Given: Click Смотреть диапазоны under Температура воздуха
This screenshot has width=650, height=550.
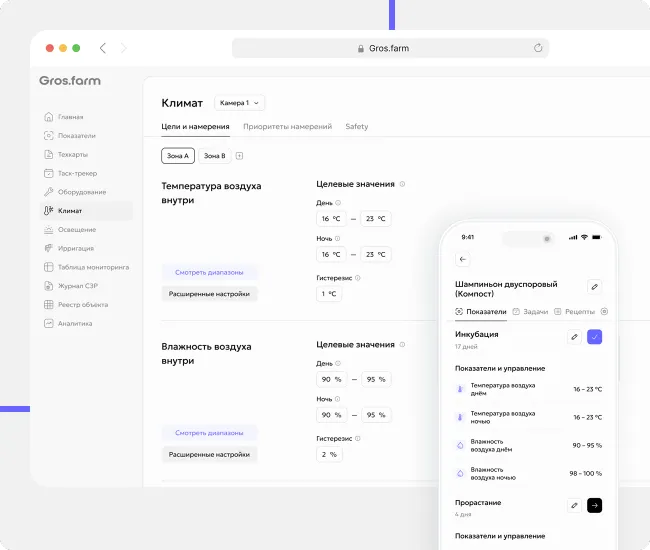Looking at the screenshot, I should coord(209,272).
